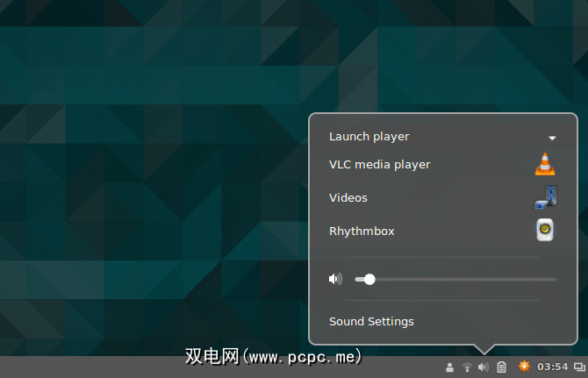The image size is (588, 378).
Task: Open the user account icon in panel
Action: point(449,367)
